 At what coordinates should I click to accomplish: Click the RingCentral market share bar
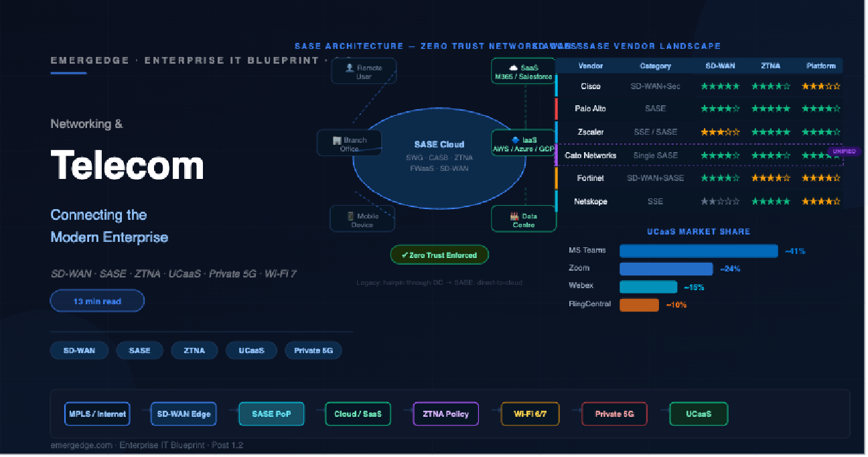(639, 306)
